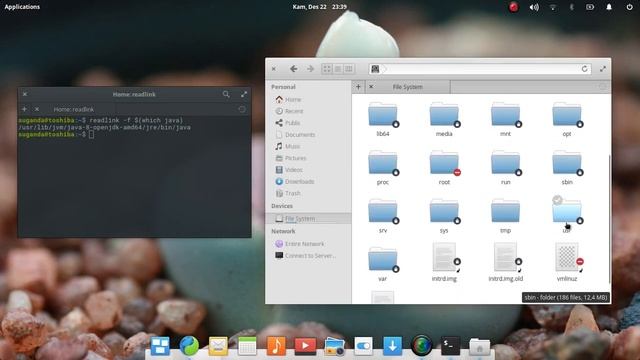
Task: Select the File System tab
Action: click(407, 87)
